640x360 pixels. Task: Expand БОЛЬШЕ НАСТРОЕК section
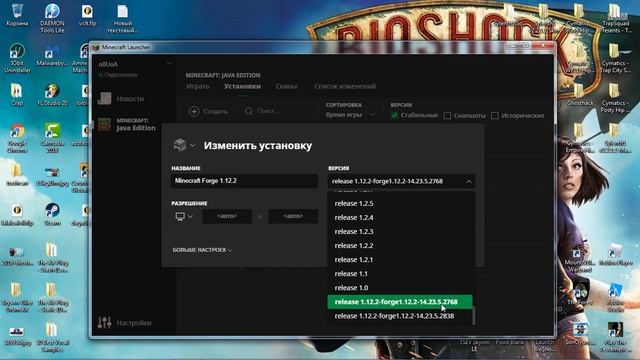coord(202,250)
